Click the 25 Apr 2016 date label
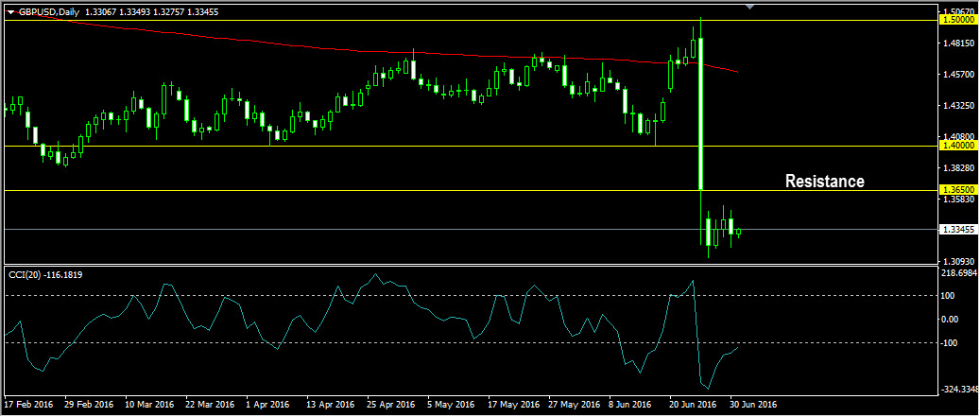This screenshot has width=980, height=417. (392, 405)
